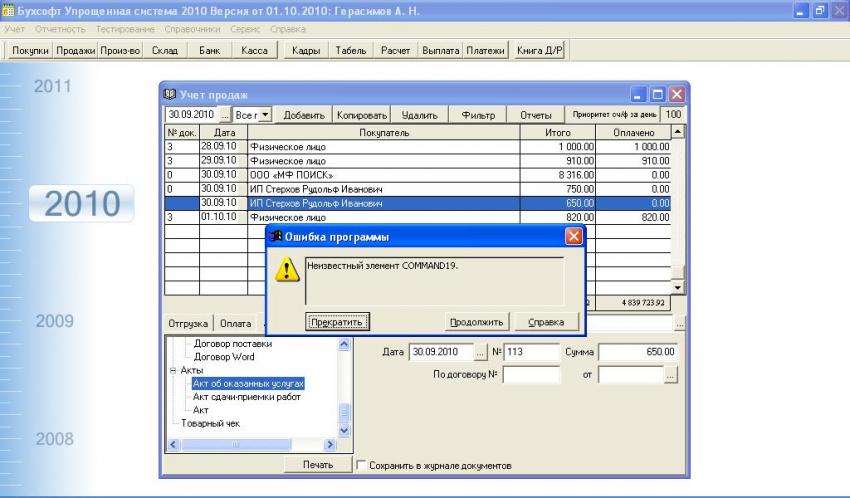Screen dimensions: 850x498
Task: Open date picker next to 30.09.2010 filter
Action: click(224, 116)
